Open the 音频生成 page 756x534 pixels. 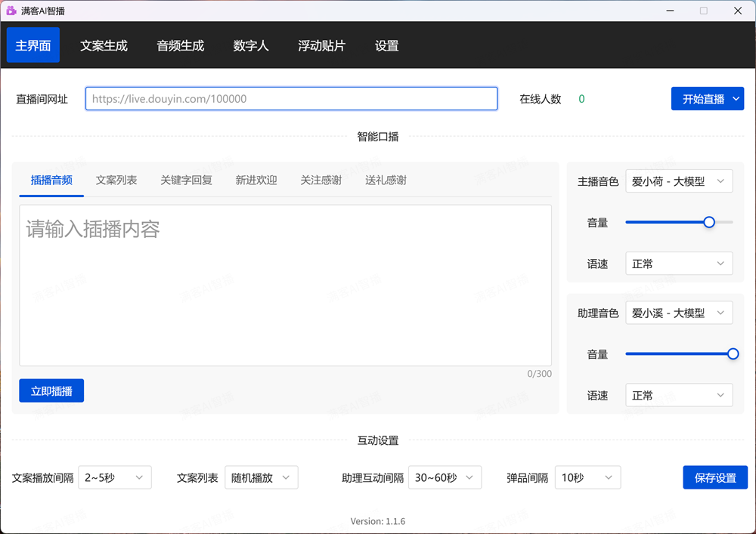pos(180,45)
